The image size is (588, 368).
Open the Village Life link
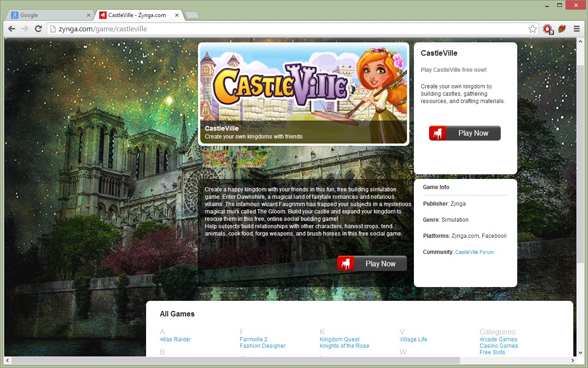tap(413, 339)
